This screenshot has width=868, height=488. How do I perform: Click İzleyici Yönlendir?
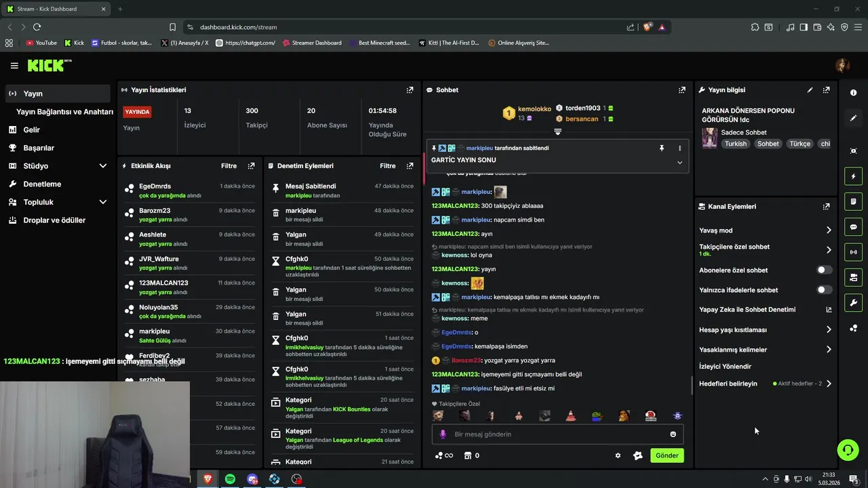pyautogui.click(x=725, y=366)
